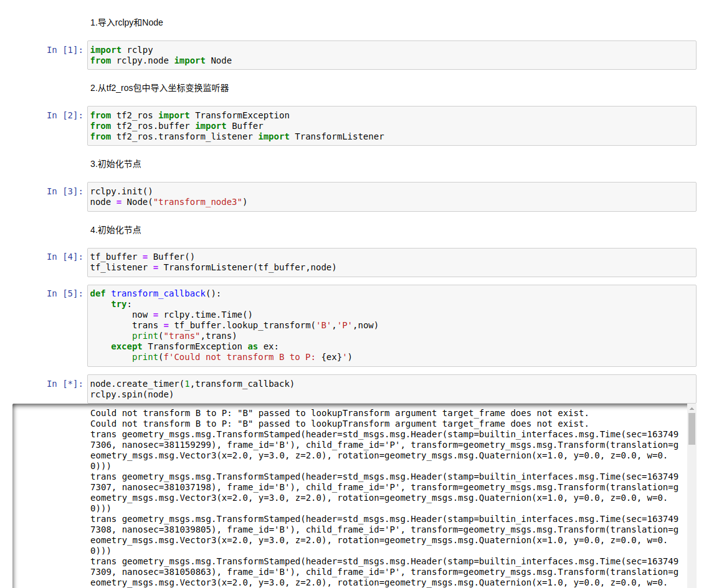Viewport: 709px width, 588px height.
Task: Click the In [5] cell prompt
Action: pyautogui.click(x=65, y=293)
